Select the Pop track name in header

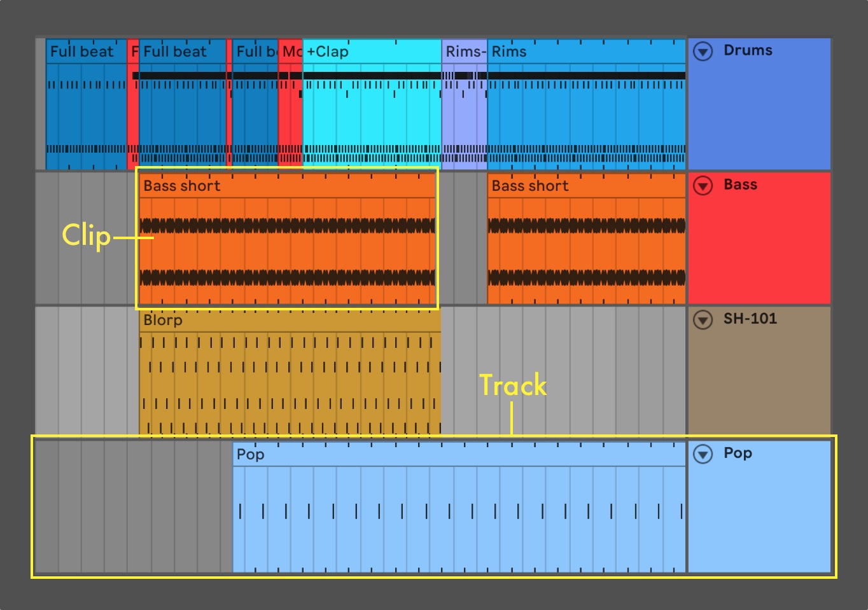738,454
